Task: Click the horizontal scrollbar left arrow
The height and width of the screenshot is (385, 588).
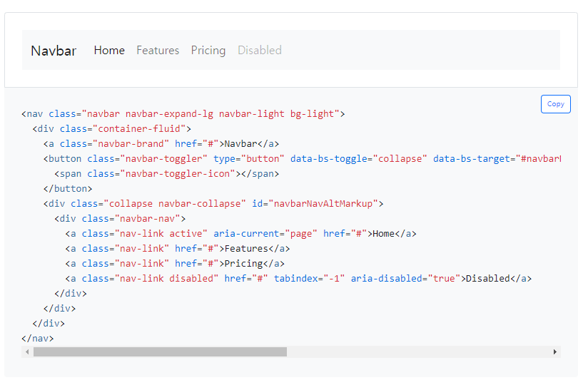Action: [x=27, y=351]
